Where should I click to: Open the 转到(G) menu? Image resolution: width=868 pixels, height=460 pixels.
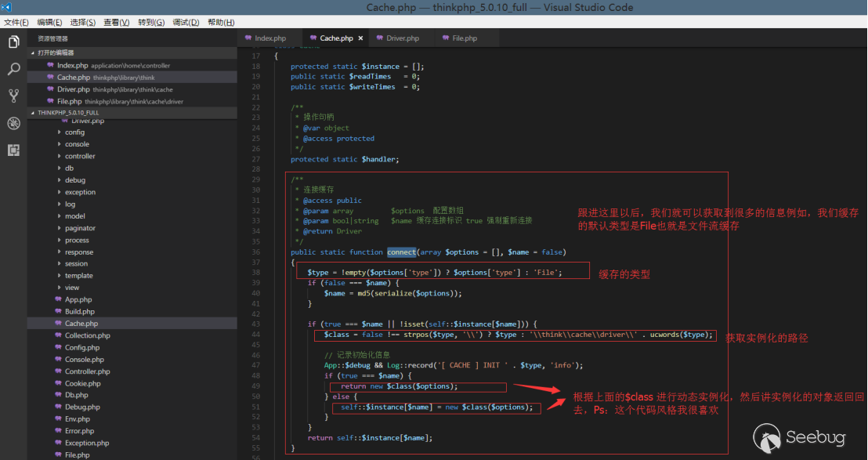[151, 22]
